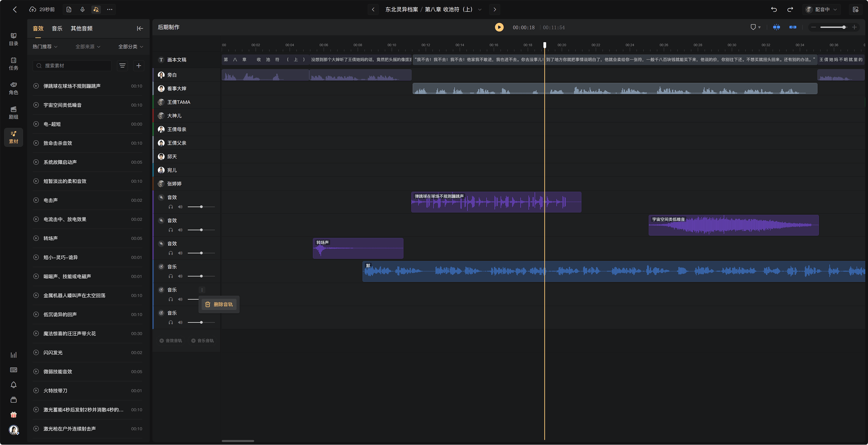The image size is (868, 445).
Task: Collapse the sound effects library panel
Action: coord(140,28)
